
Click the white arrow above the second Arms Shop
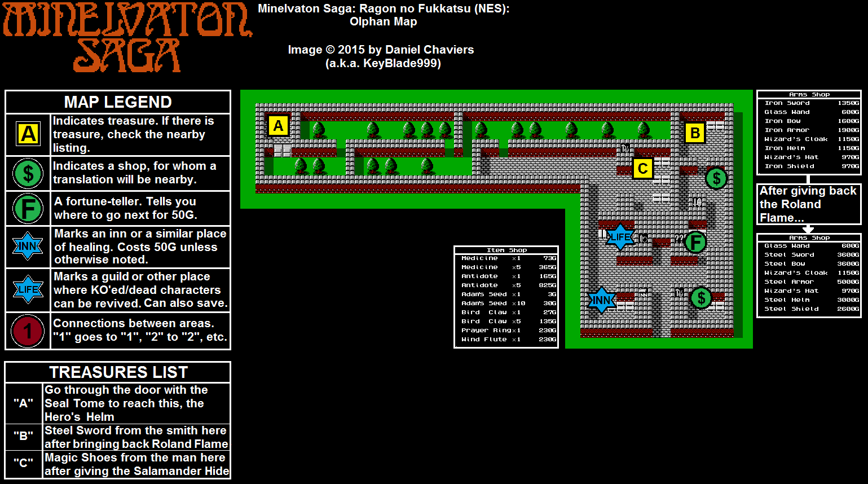tap(808, 229)
